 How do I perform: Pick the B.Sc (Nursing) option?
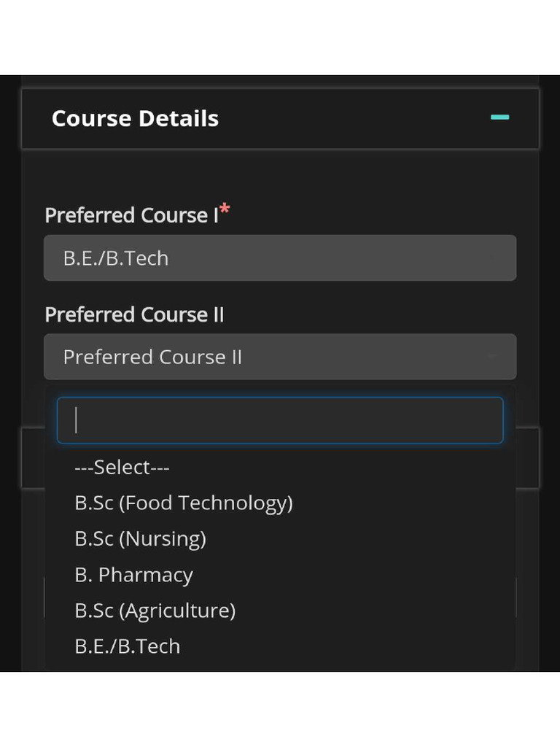140,538
